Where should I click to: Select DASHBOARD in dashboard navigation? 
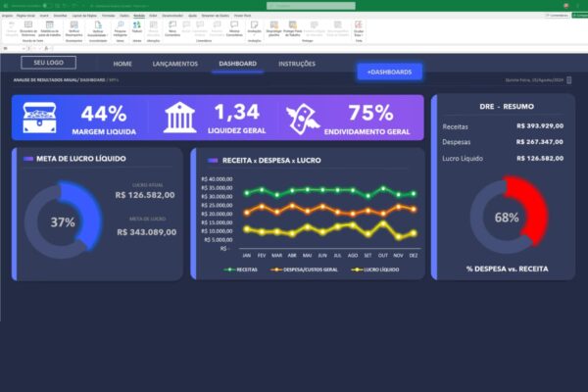pos(238,64)
